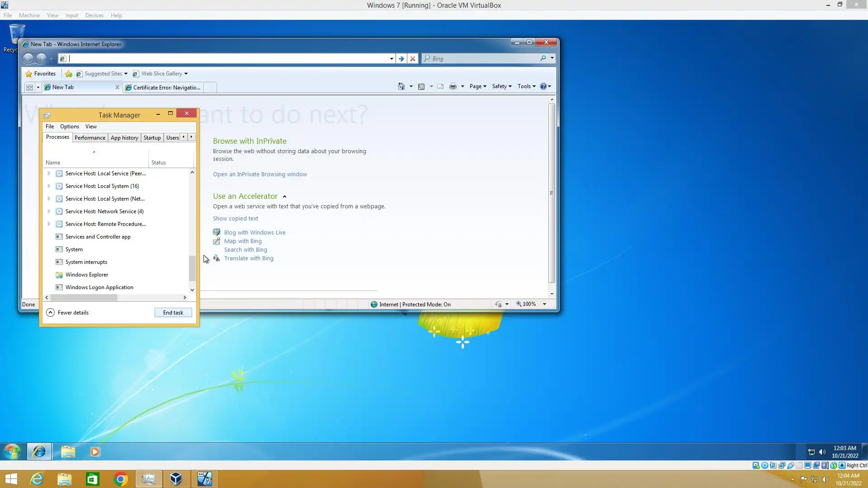Expand Service Host: Network Service (4)
Image resolution: width=868 pixels, height=488 pixels.
(49, 211)
